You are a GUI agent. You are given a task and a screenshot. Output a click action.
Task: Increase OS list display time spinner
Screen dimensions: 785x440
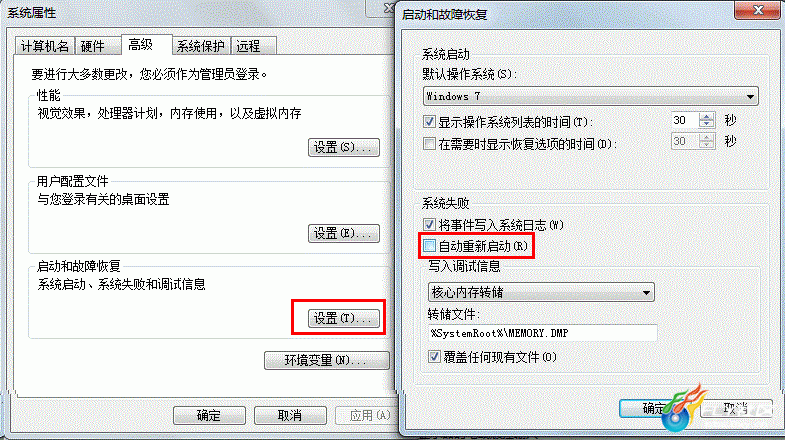706,117
